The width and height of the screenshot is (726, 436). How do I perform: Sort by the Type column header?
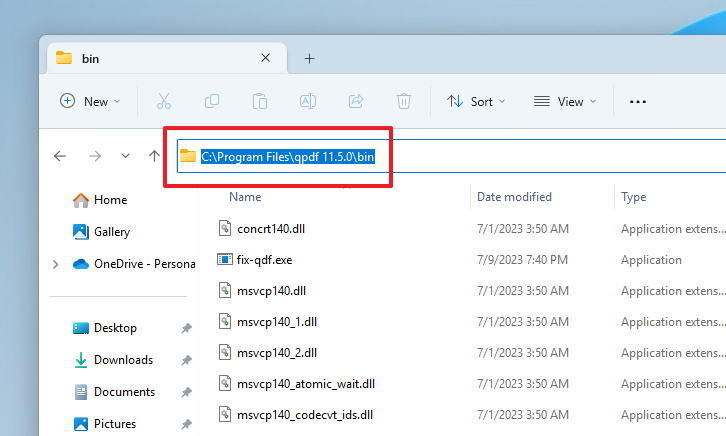[x=633, y=197]
